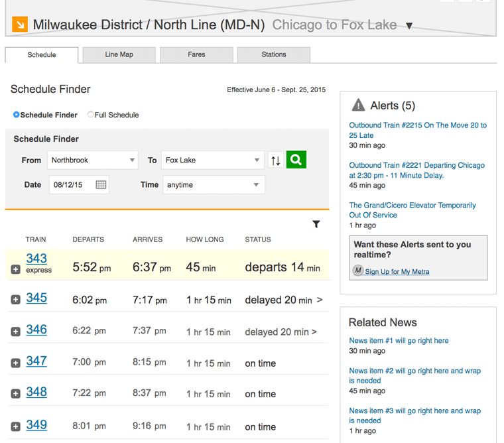Click the Alerts warning triangle icon

(358, 105)
